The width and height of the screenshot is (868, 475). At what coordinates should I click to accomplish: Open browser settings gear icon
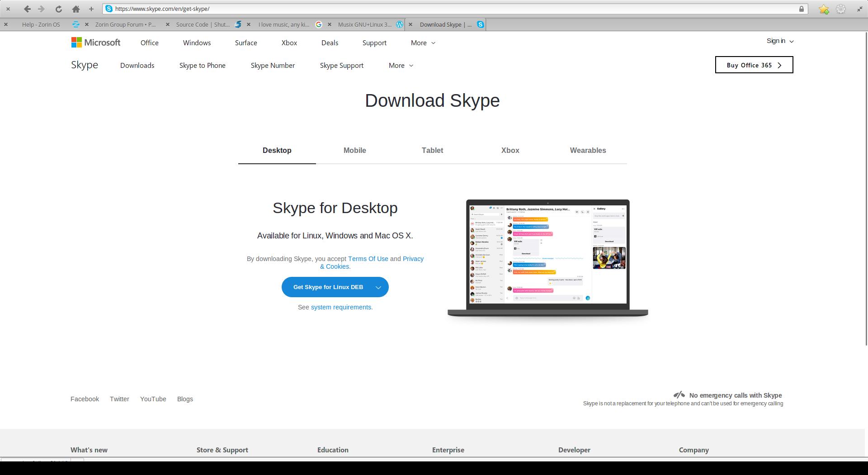click(840, 9)
